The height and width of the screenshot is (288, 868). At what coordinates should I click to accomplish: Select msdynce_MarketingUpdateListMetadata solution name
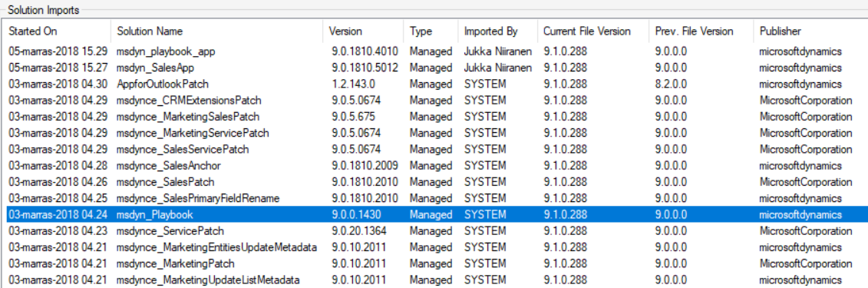209,280
